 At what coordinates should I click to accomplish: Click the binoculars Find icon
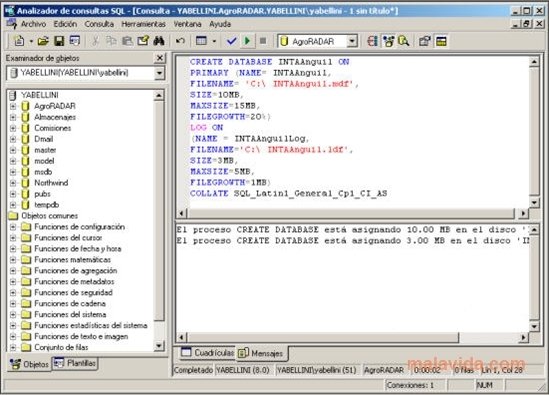(x=159, y=41)
